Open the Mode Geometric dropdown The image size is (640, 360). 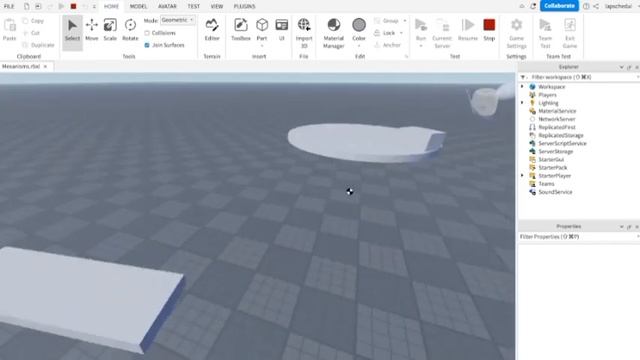[178, 20]
